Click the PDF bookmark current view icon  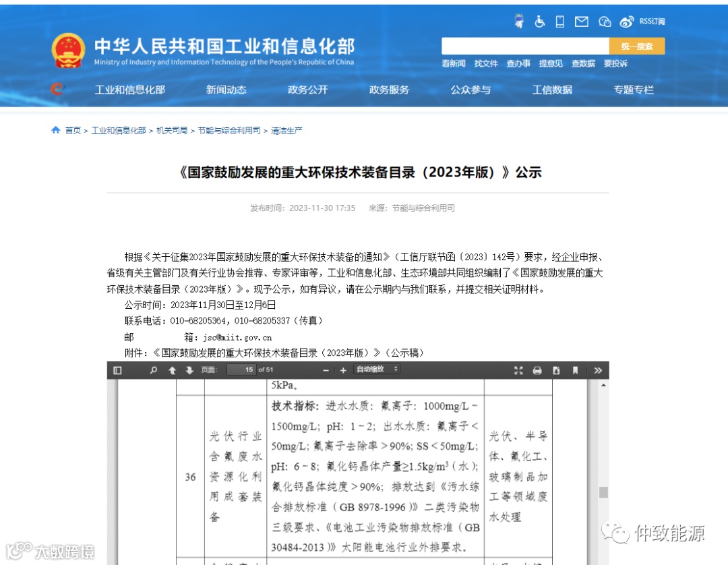tap(575, 370)
